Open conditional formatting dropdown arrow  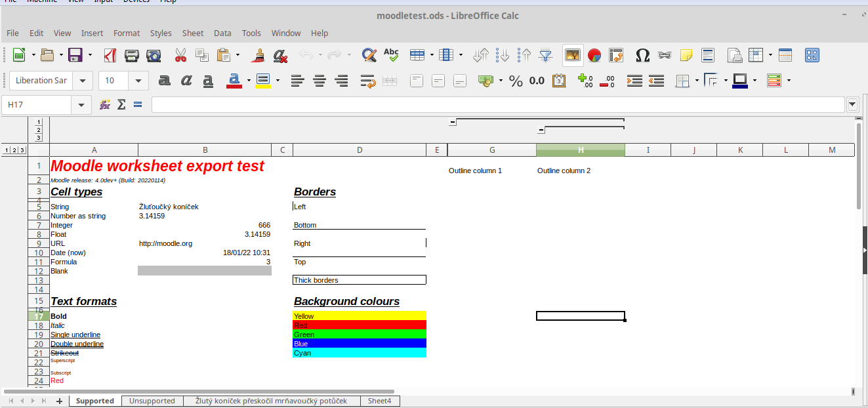click(788, 81)
